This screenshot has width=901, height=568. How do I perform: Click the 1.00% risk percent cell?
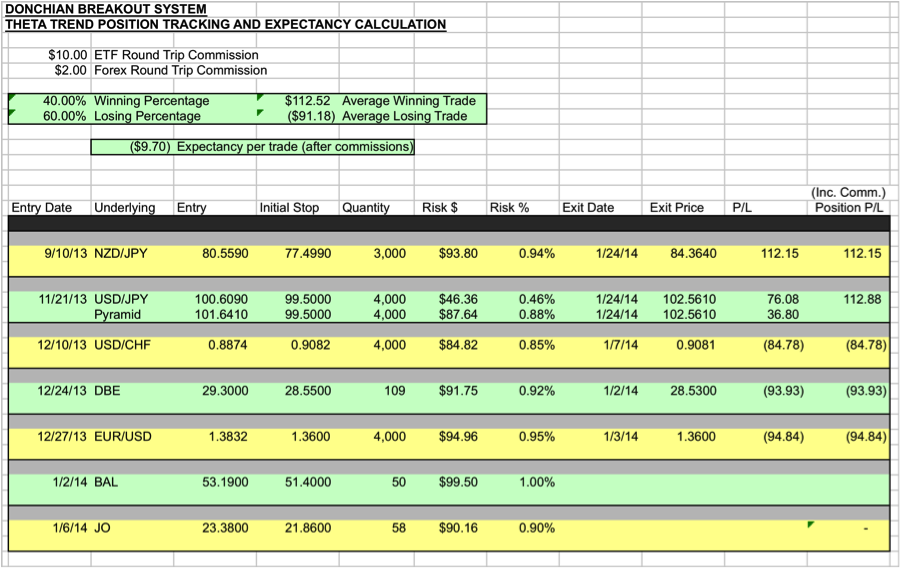537,482
